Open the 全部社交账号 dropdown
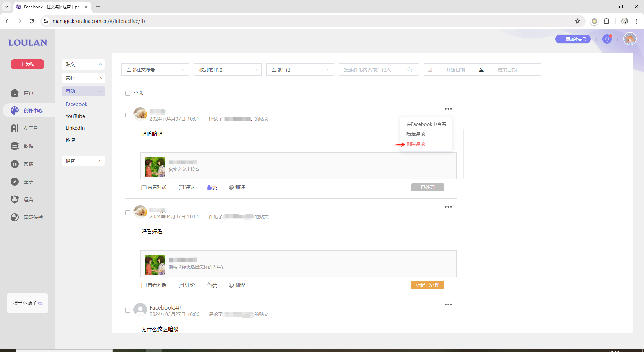 tap(155, 70)
